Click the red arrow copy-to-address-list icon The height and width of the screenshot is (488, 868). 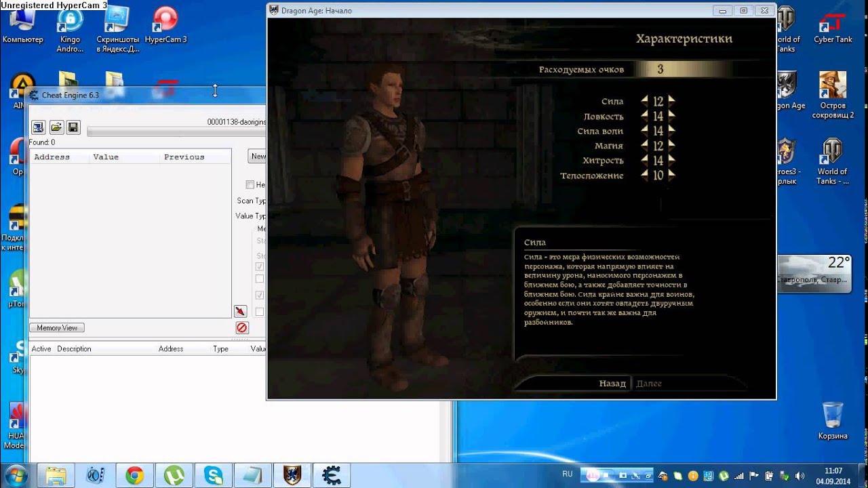click(240, 311)
